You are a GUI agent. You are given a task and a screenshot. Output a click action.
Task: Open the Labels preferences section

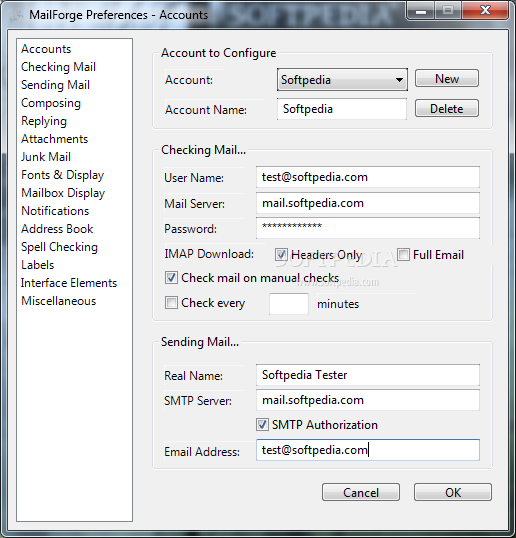38,265
